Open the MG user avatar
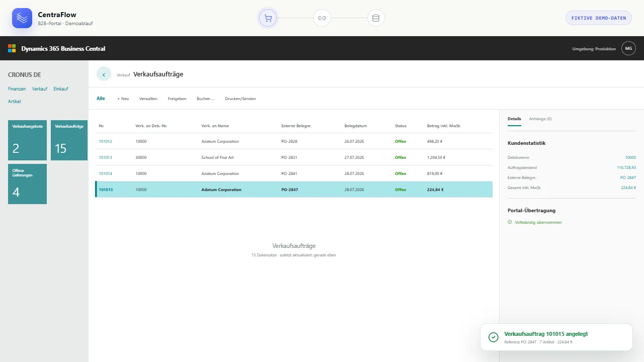 coord(628,48)
